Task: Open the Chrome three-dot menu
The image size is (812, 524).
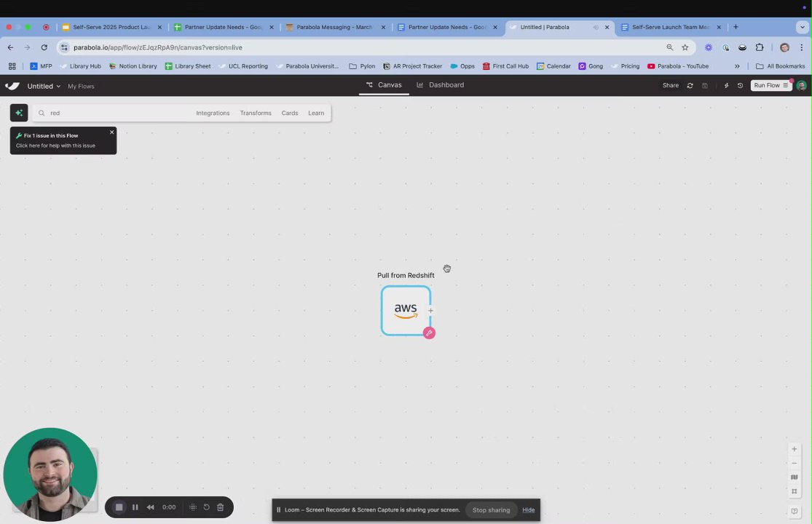Action: tap(801, 47)
